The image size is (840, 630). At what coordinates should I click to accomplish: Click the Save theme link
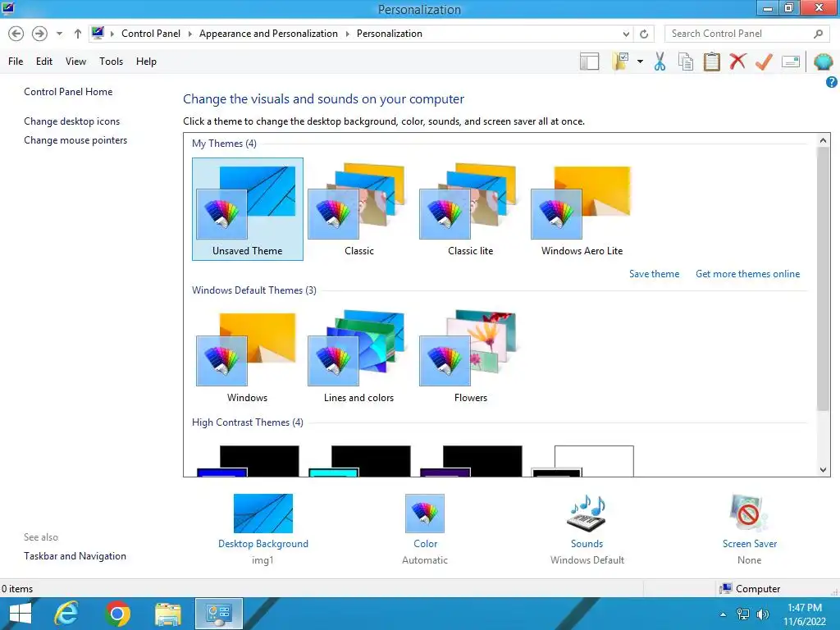tap(654, 274)
